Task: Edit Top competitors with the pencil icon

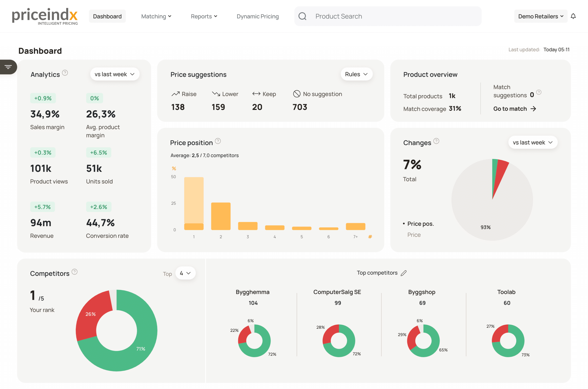Action: [x=403, y=273]
